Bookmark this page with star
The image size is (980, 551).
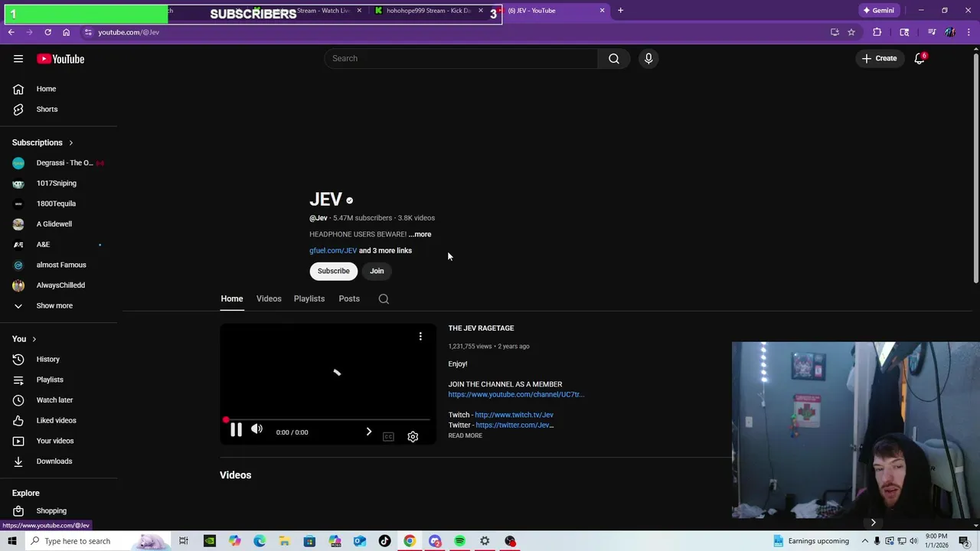(851, 32)
